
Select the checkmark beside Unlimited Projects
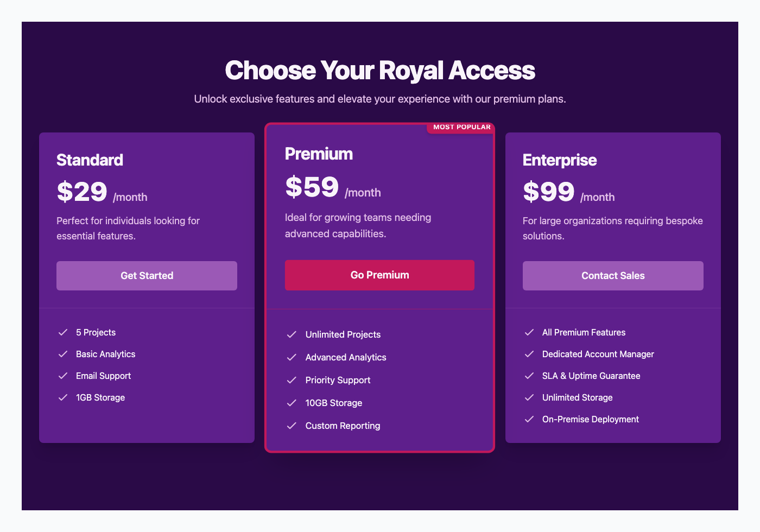coord(292,334)
